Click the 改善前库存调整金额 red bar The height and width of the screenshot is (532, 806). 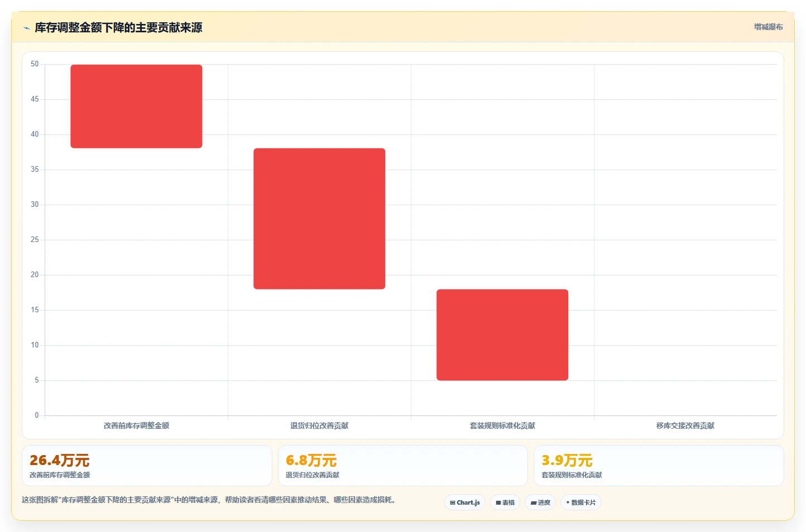136,107
